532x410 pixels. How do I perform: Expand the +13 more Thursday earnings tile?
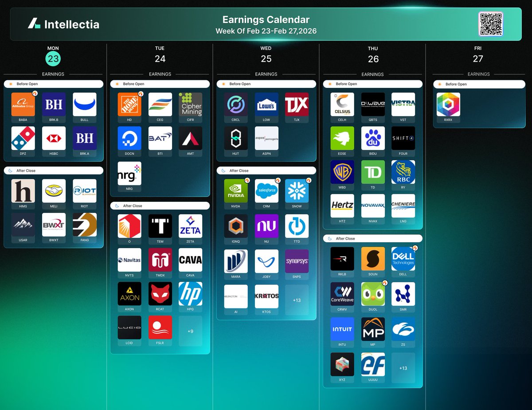pos(403,368)
